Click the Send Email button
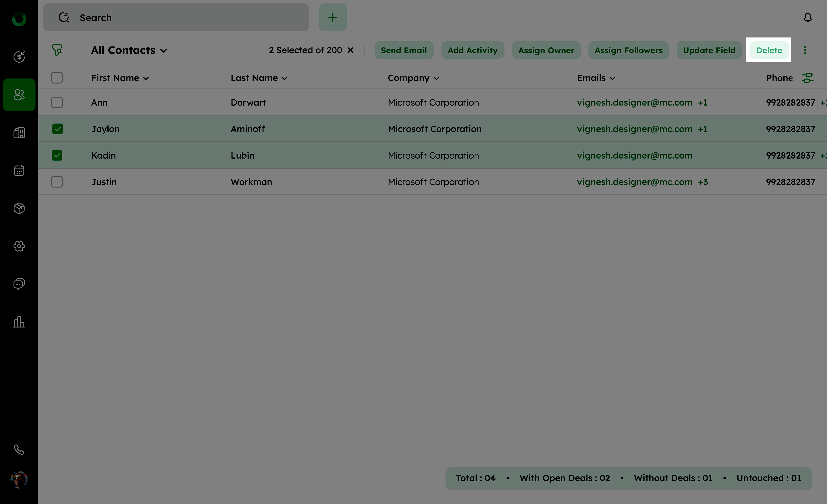 coord(404,50)
